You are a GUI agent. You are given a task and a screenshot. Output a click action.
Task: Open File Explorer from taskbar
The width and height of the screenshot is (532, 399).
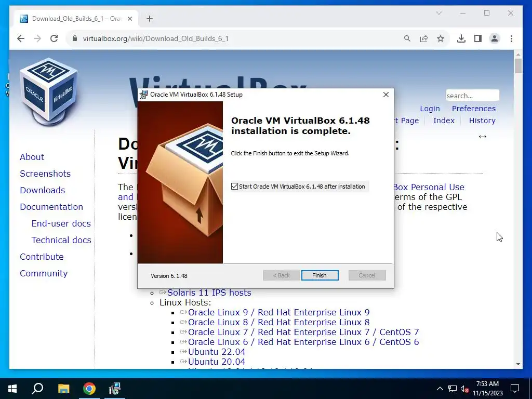tap(63, 389)
